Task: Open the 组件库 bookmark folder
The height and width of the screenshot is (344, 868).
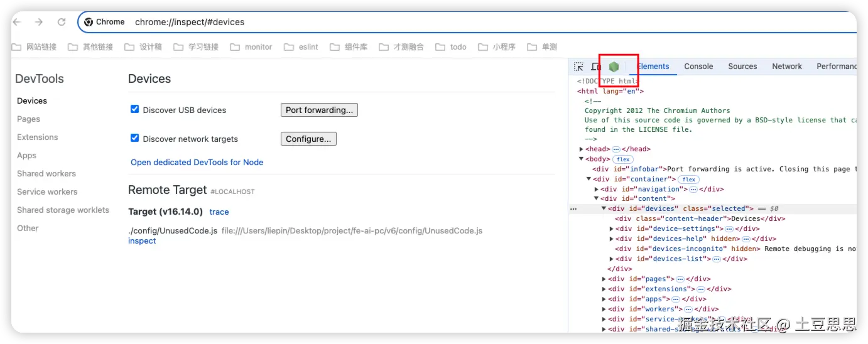Action: (349, 47)
